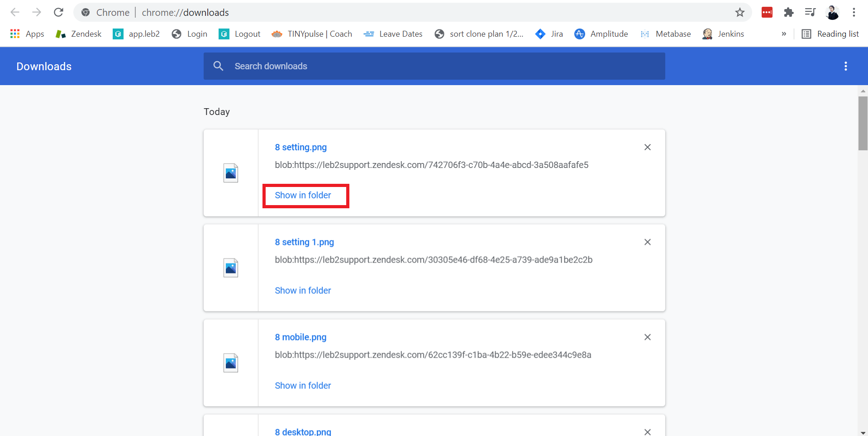Image resolution: width=868 pixels, height=436 pixels.
Task: Open the red extension icon in toolbar
Action: (767, 12)
